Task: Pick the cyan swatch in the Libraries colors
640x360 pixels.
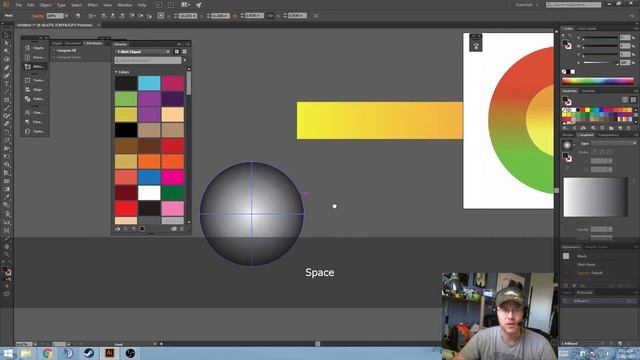Action: pos(149,83)
